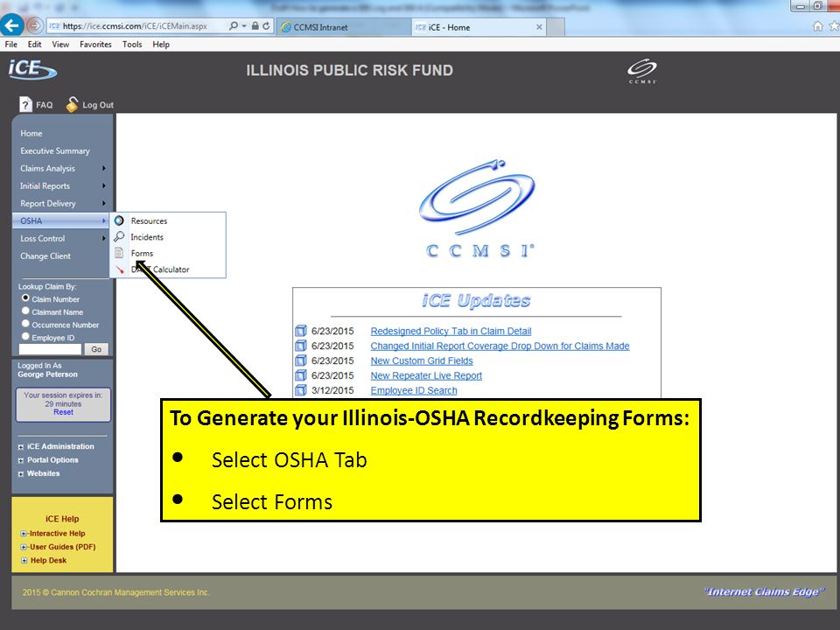Select Claim Number lookup radio button
Viewport: 840px width, 630px height.
(25, 297)
